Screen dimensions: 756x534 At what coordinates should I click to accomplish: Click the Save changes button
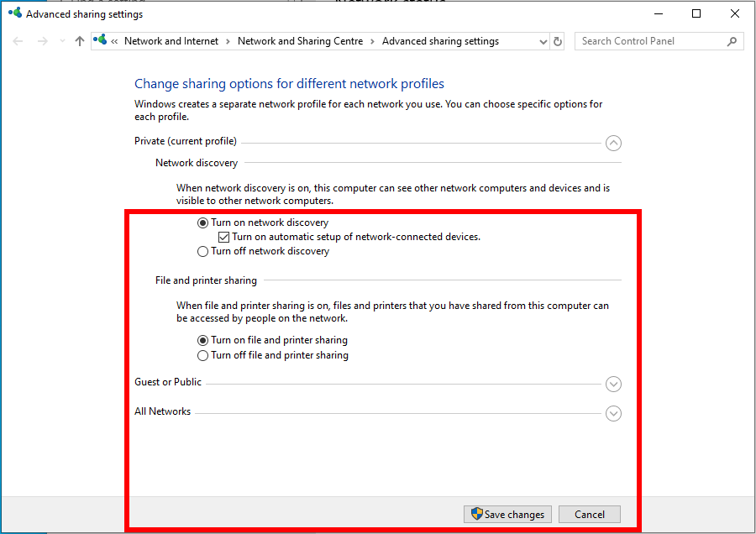pos(507,515)
